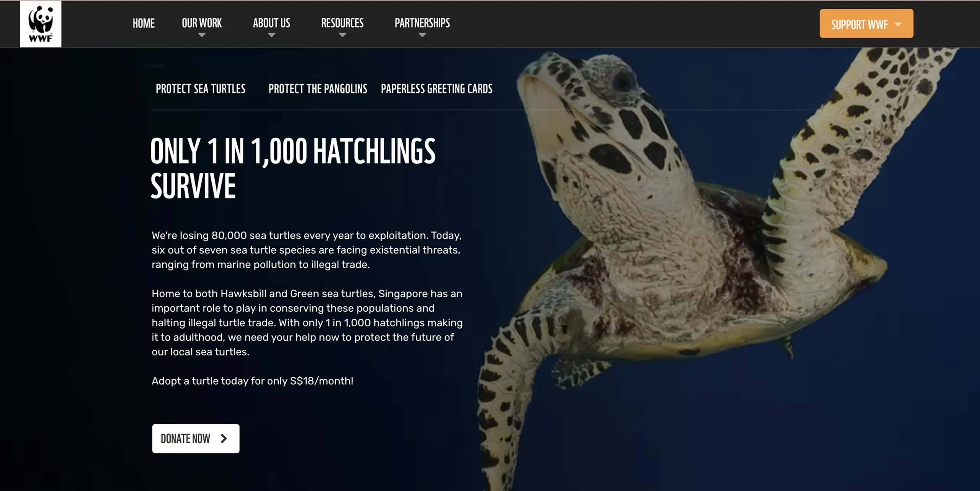The height and width of the screenshot is (491, 980).
Task: Click the "ONLY 1 IN 1,000 HATCHLINGS" headline
Action: point(293,151)
